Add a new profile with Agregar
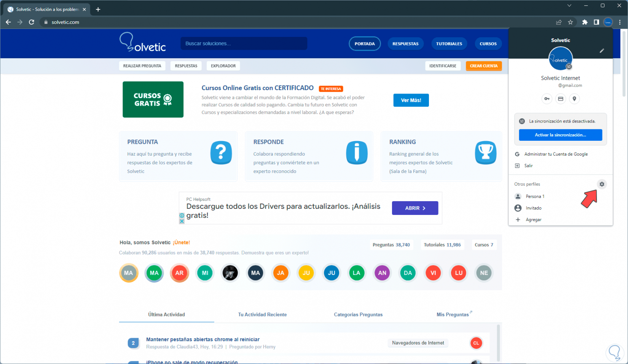 coord(561,220)
